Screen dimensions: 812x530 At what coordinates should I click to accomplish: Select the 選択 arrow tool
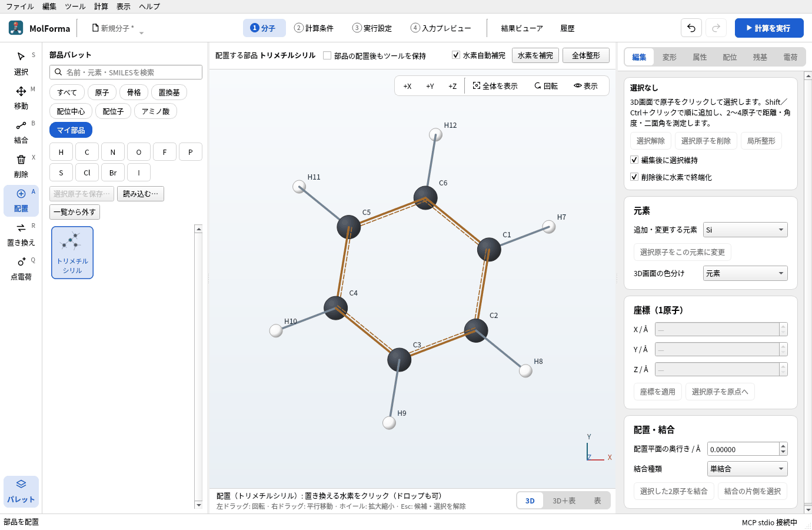point(21,63)
